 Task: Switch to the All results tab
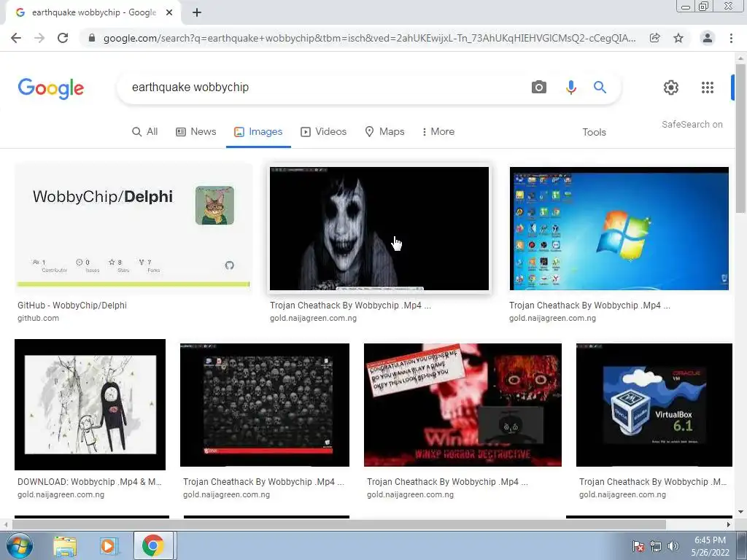coord(145,132)
